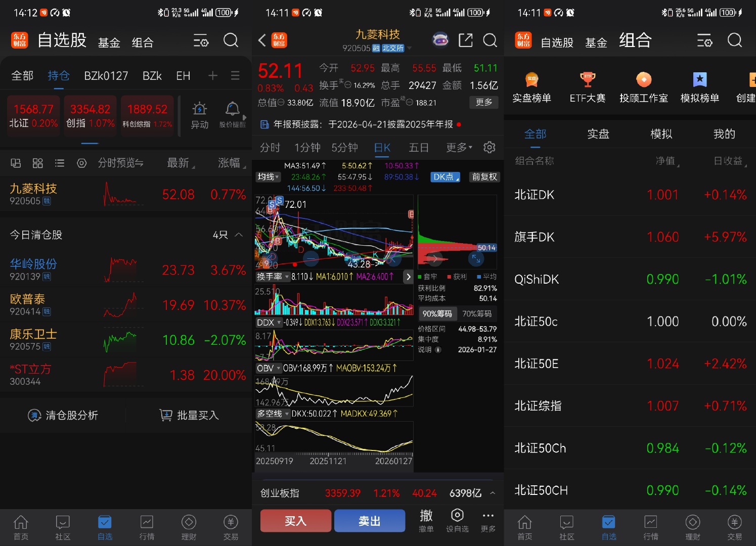
Task: Open 前复权 adjustment dropdown
Action: 484,177
